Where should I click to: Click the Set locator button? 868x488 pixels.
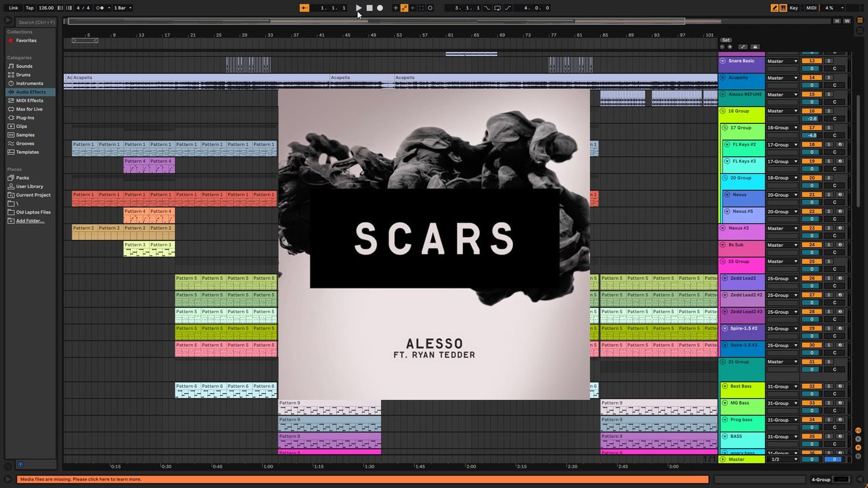(x=726, y=41)
